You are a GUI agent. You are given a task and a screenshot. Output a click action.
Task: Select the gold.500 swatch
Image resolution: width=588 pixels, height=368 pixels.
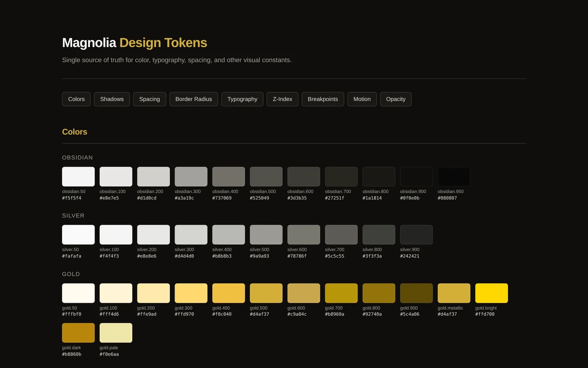266,293
